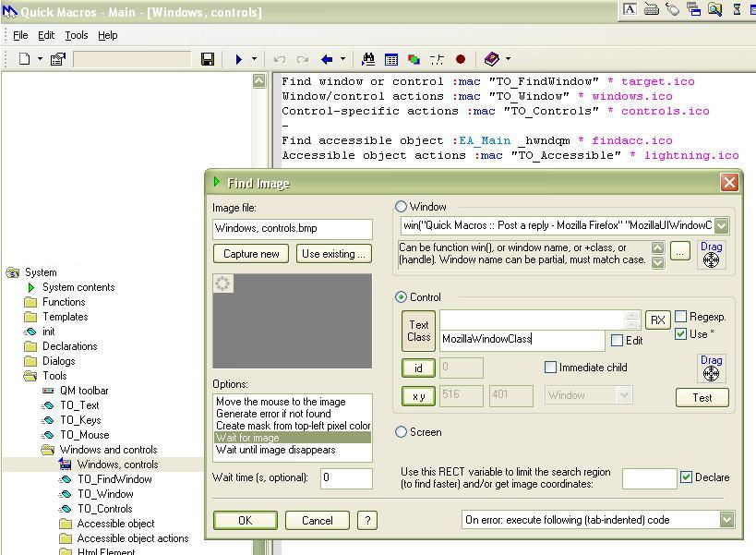Open the On error dropdown list

[x=726, y=520]
